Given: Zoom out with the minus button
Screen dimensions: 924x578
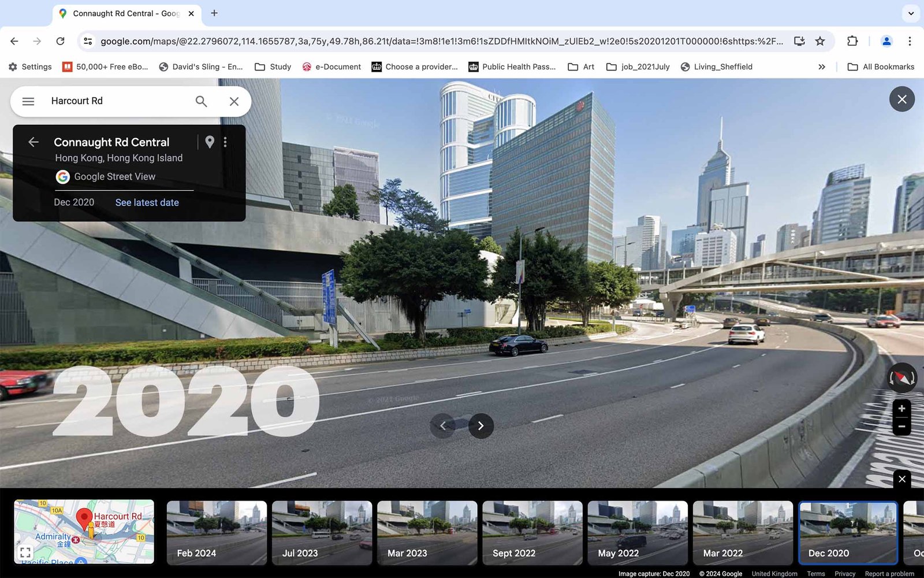Looking at the screenshot, I should (901, 427).
